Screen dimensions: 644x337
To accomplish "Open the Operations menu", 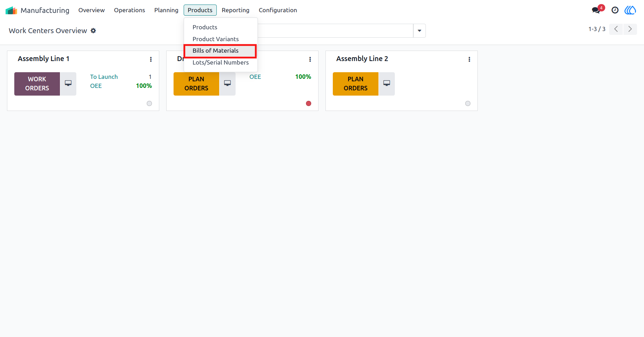I will click(129, 10).
